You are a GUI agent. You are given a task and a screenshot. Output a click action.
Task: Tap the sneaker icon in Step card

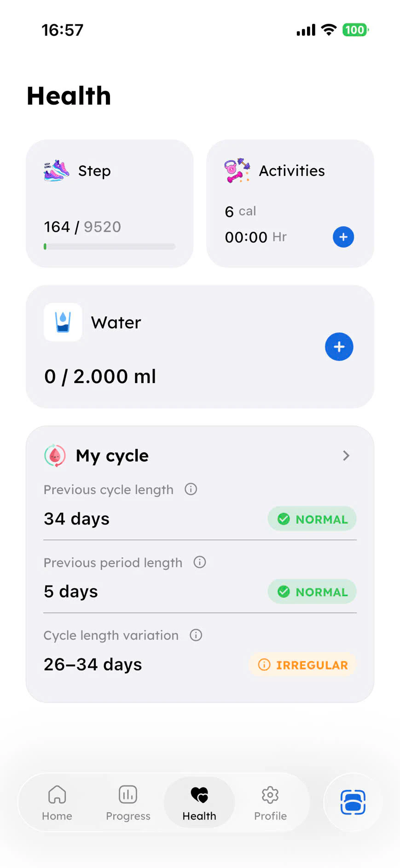pyautogui.click(x=56, y=171)
